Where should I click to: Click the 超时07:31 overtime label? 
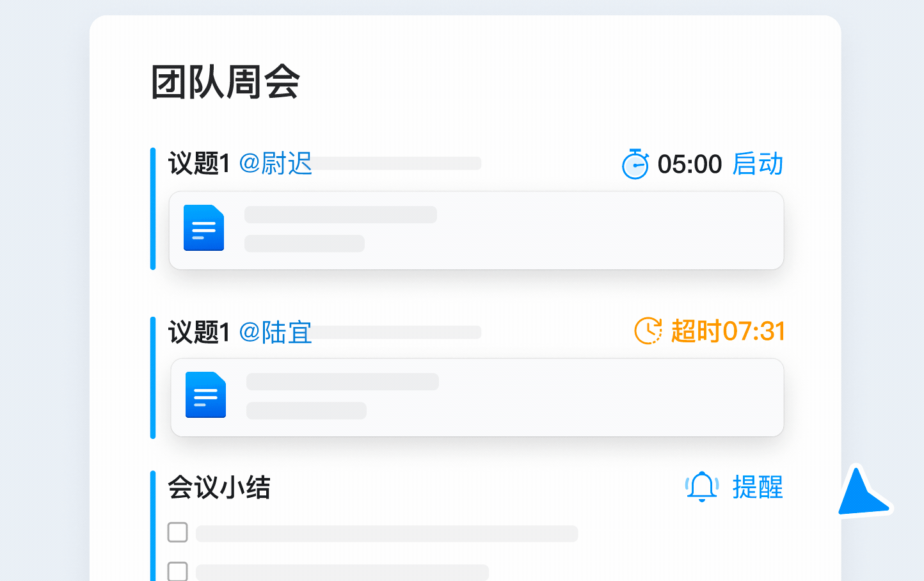pos(728,331)
